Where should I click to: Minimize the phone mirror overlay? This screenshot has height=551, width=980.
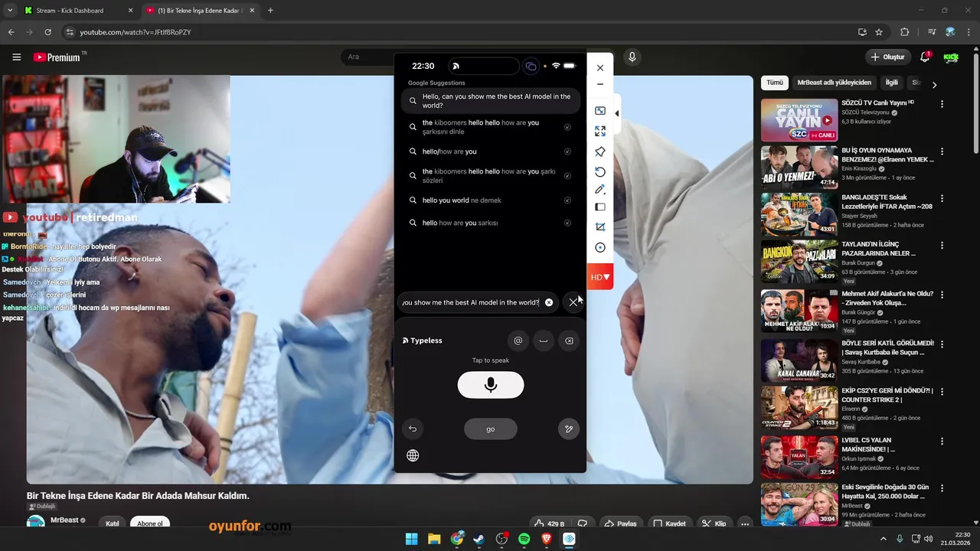[x=600, y=85]
